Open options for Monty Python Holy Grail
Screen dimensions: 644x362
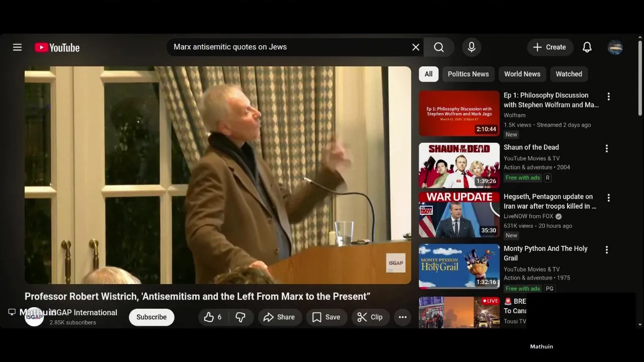pos(606,250)
